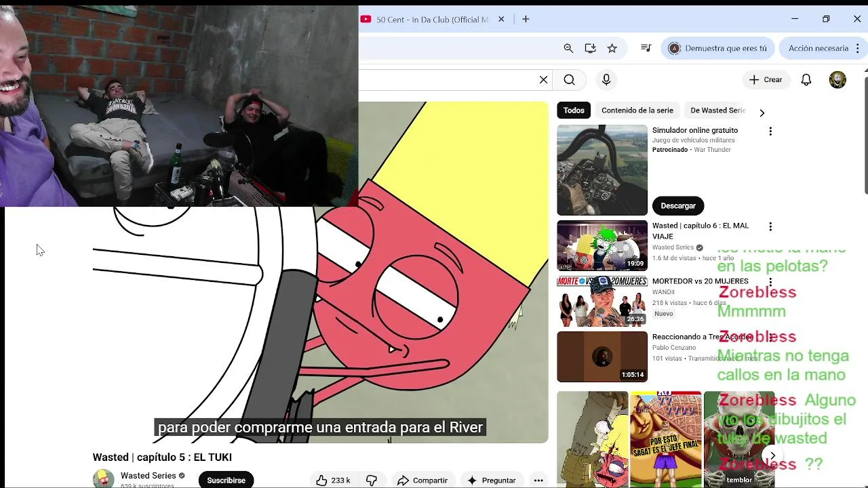Click the Compartir share button

point(422,480)
